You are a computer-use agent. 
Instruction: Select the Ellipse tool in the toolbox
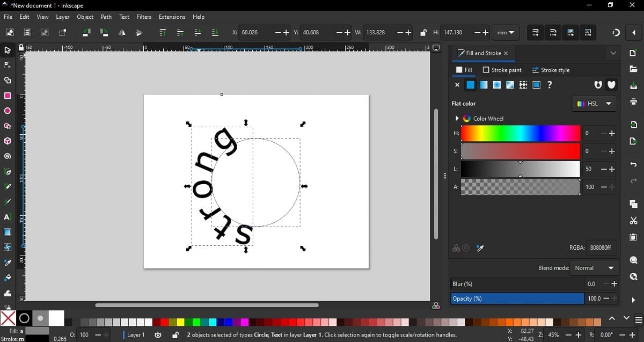pos(8,111)
